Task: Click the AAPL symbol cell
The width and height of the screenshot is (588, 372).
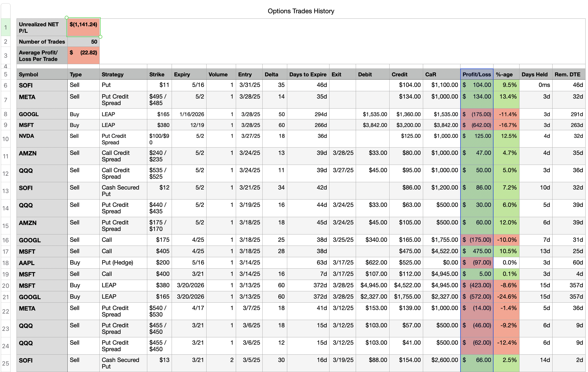Action: 42,263
